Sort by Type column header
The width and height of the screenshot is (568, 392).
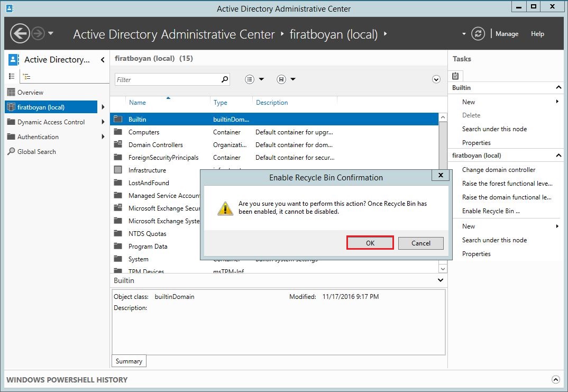220,103
